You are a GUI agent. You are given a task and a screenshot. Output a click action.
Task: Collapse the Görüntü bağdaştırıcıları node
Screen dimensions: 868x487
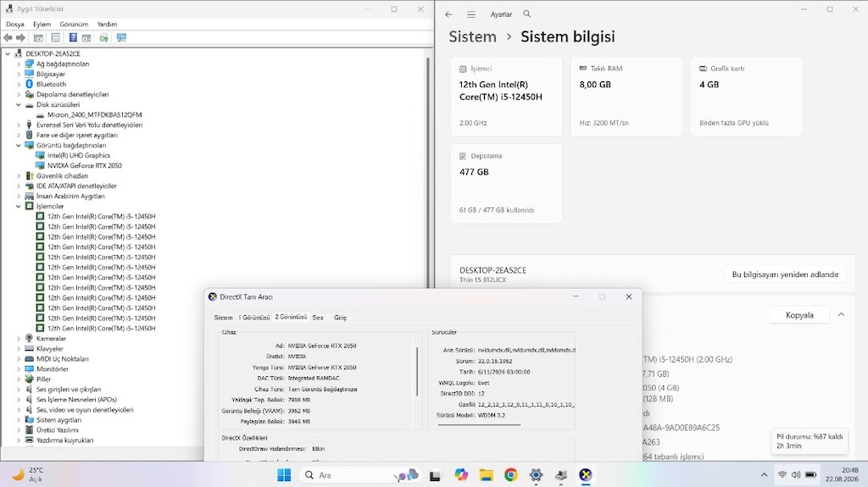point(19,146)
